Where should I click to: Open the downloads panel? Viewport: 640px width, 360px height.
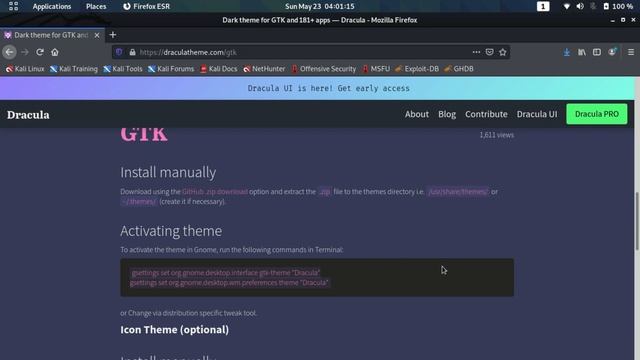coord(567,52)
